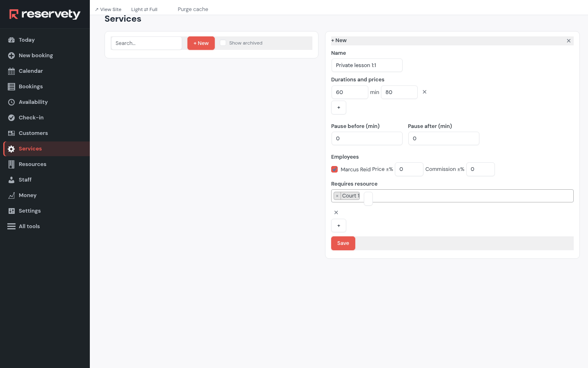Close the + New service panel
588x368 pixels.
click(568, 41)
